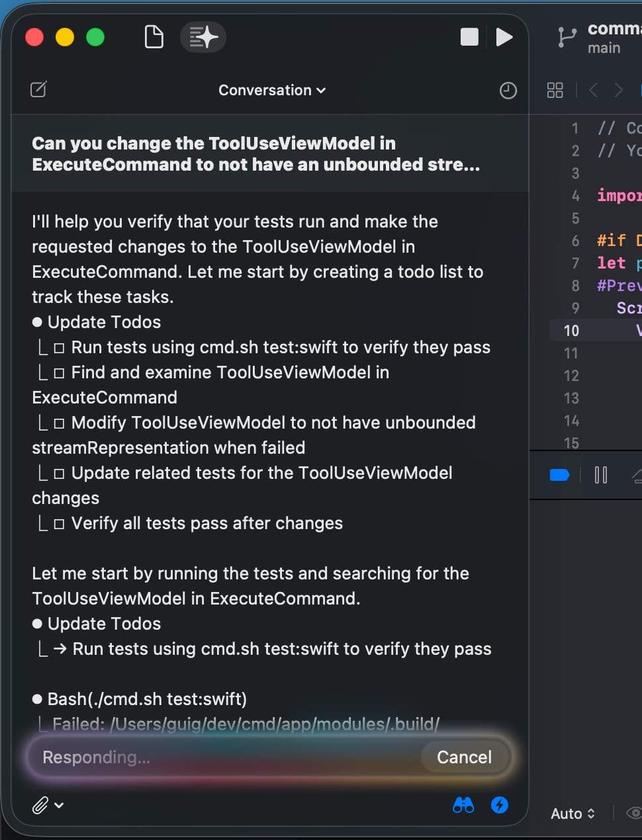The width and height of the screenshot is (642, 840).
Task: Stop generation with the square stop control
Action: 469,37
